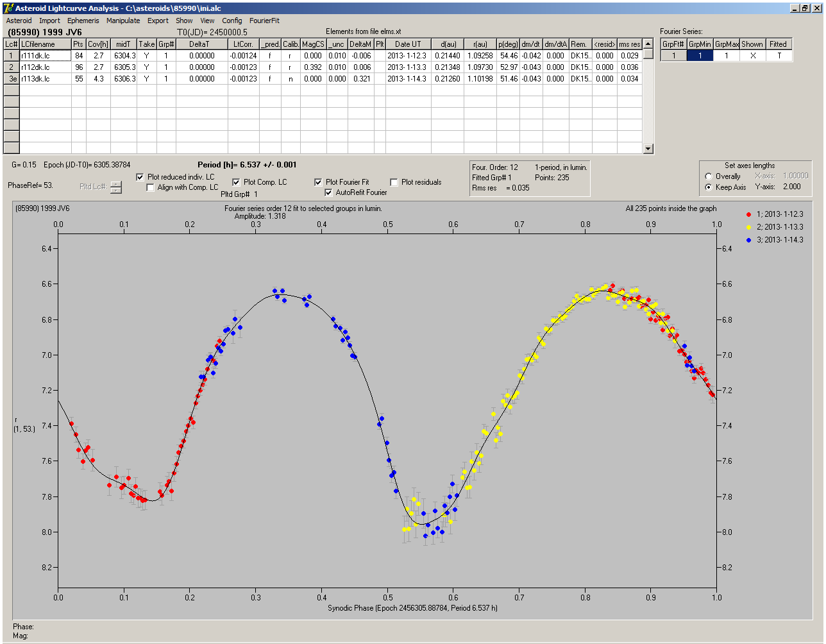The image size is (826, 644).
Task: Click the midT column header
Action: click(x=124, y=44)
